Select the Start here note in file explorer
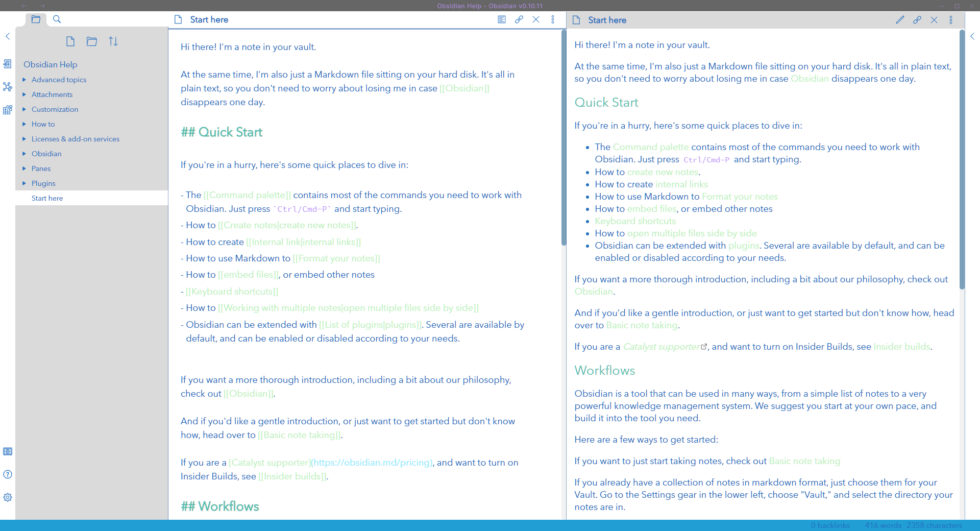 click(x=91, y=198)
